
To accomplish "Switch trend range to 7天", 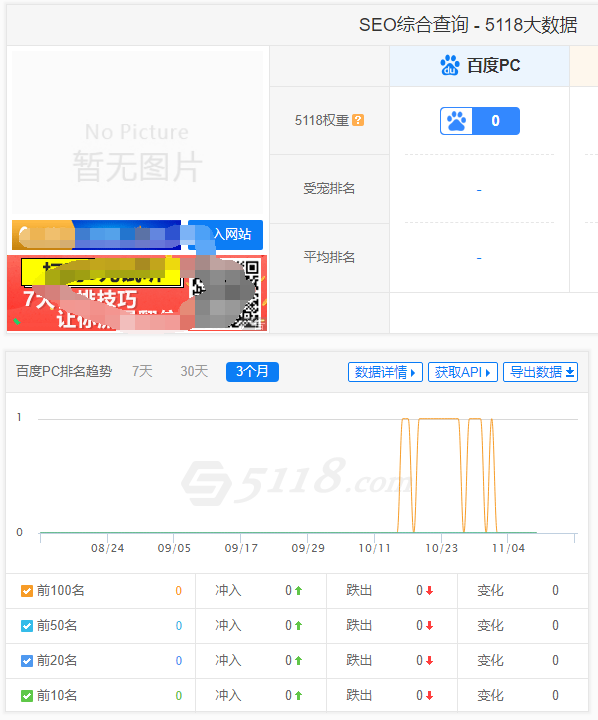I will 142,371.
